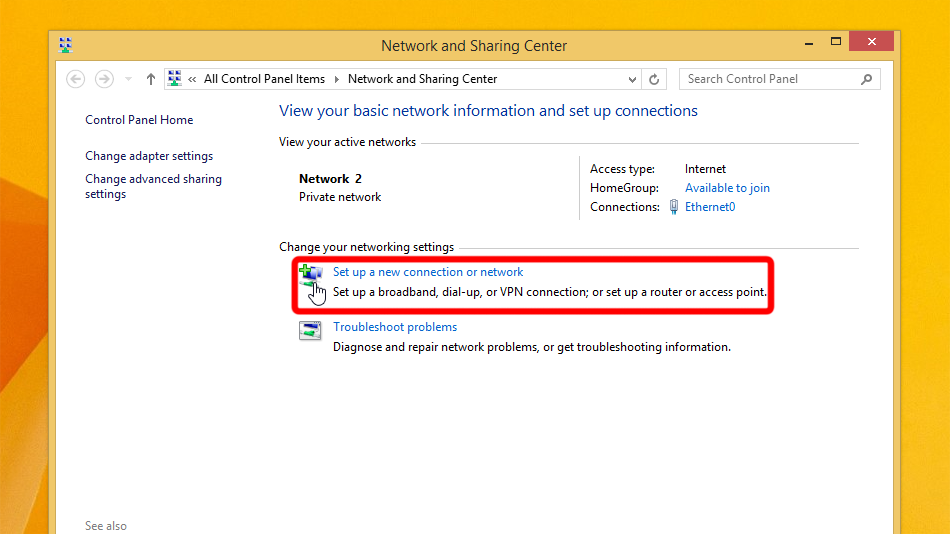Click the Network and Sharing Center title bar icon
The image size is (950, 534).
point(66,45)
